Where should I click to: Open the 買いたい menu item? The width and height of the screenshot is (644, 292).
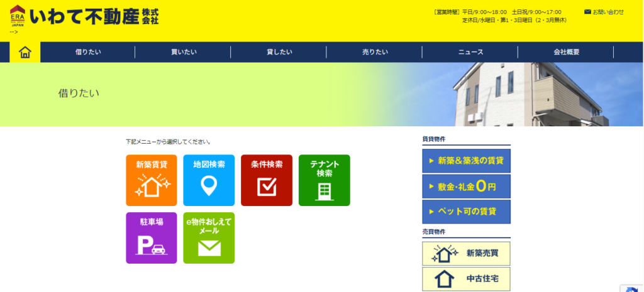tap(183, 52)
